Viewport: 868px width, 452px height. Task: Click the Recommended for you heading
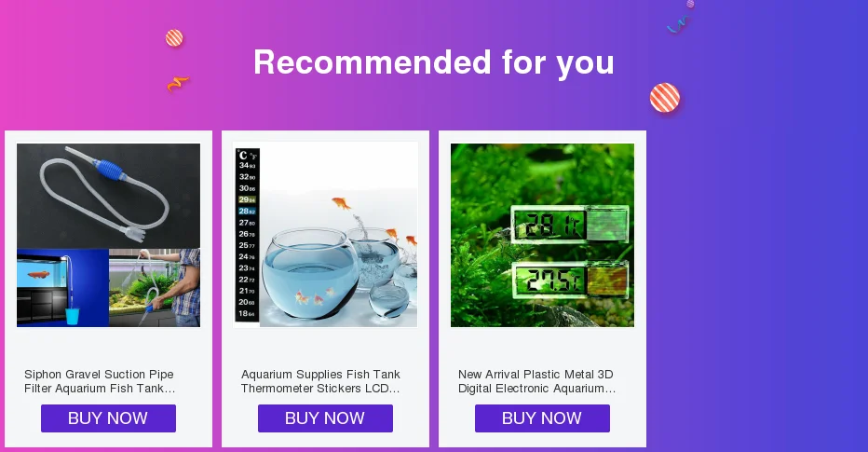(434, 62)
